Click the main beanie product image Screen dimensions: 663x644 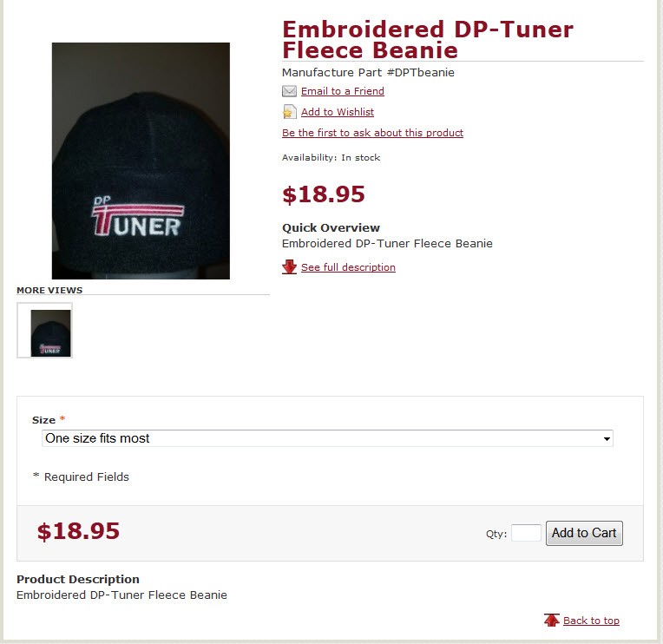click(x=141, y=161)
